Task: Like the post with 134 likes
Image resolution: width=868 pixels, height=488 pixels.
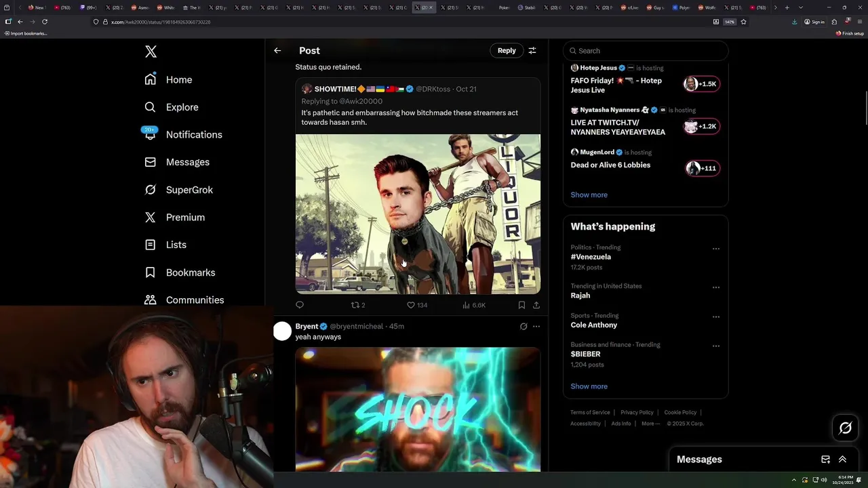Action: tap(416, 305)
